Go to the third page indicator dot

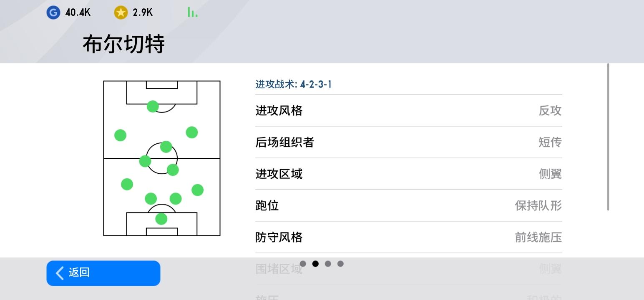click(328, 264)
